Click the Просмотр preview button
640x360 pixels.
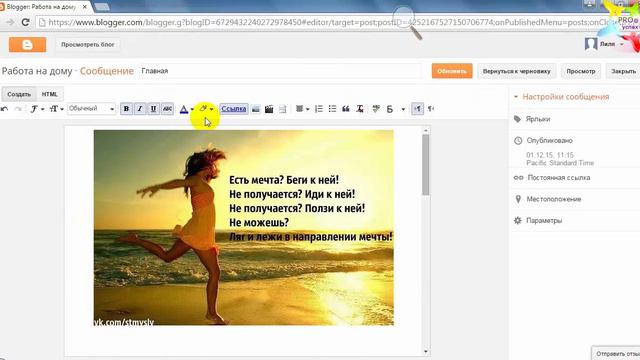(x=580, y=71)
